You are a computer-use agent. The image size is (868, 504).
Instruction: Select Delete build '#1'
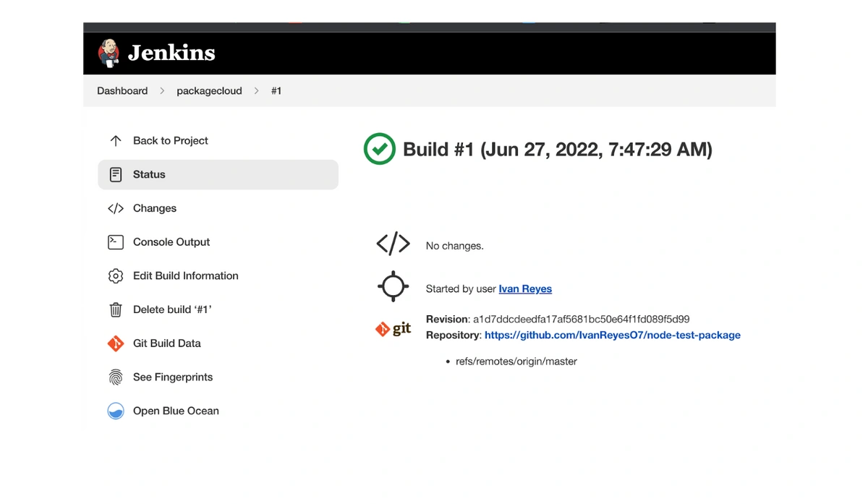172,309
